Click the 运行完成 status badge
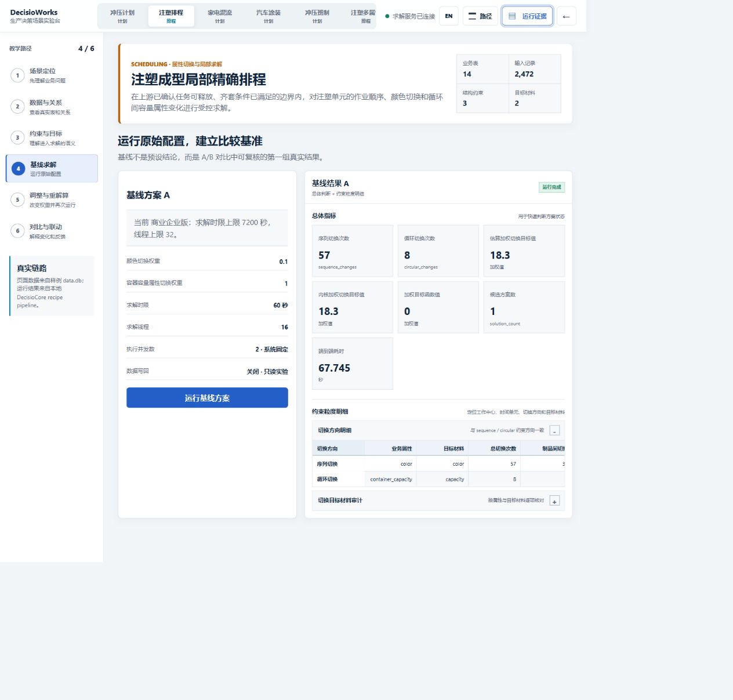The height and width of the screenshot is (700, 733). click(x=551, y=187)
